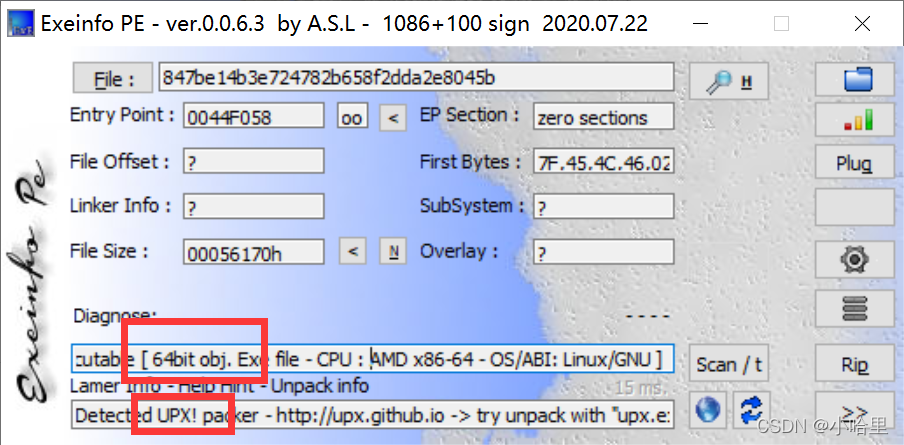Click the 'oo' button beside Entry Point
Image resolution: width=904 pixels, height=445 pixels.
tap(352, 117)
